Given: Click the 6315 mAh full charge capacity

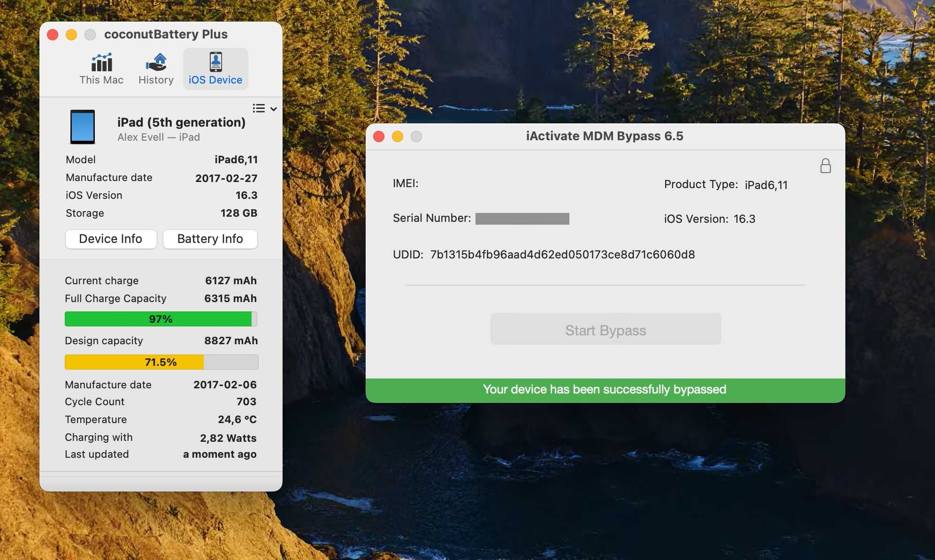Looking at the screenshot, I should pyautogui.click(x=230, y=299).
